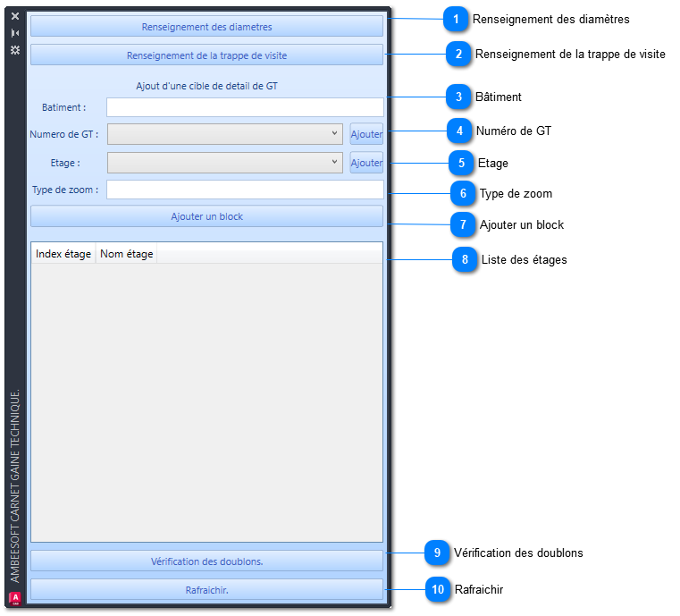Open Renseignement de la trappe de visite
This screenshot has height=616, width=680.
click(207, 55)
